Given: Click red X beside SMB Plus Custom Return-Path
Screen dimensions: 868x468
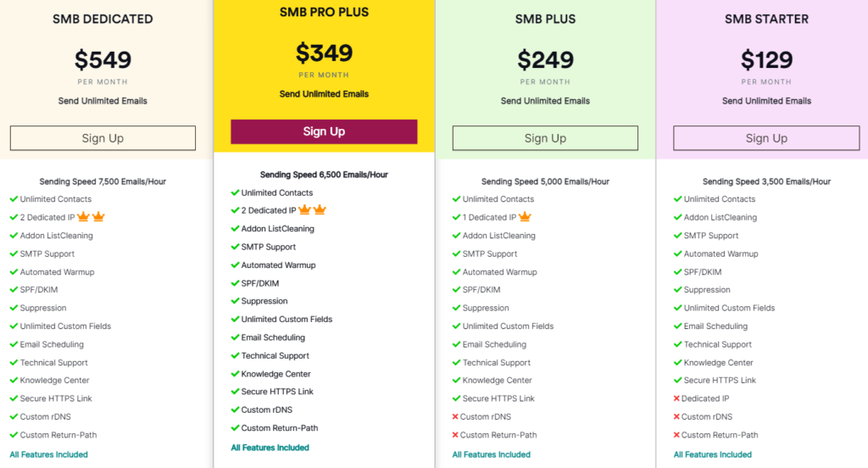Looking at the screenshot, I should click(x=455, y=435).
